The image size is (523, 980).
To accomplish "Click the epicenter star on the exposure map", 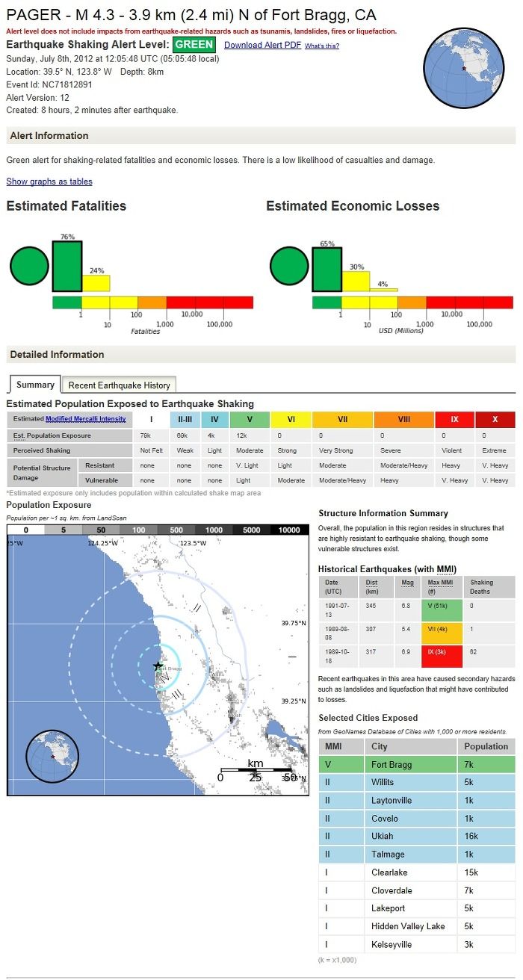I will 158,666.
